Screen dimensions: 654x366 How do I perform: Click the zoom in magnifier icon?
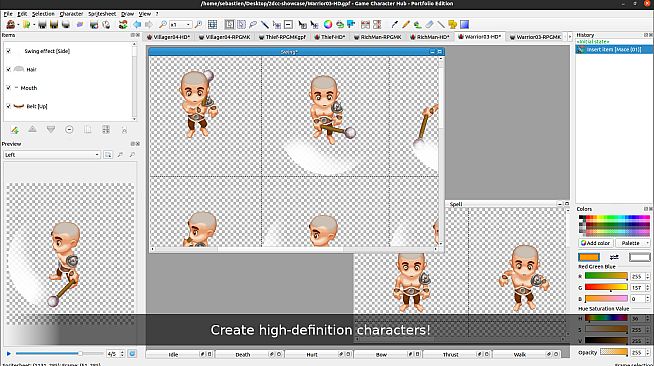[x=199, y=25]
